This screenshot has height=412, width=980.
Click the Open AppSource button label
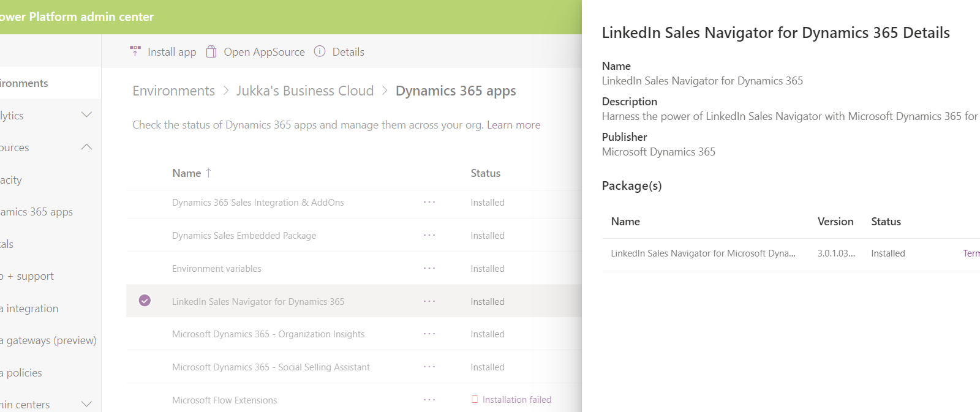[265, 52]
